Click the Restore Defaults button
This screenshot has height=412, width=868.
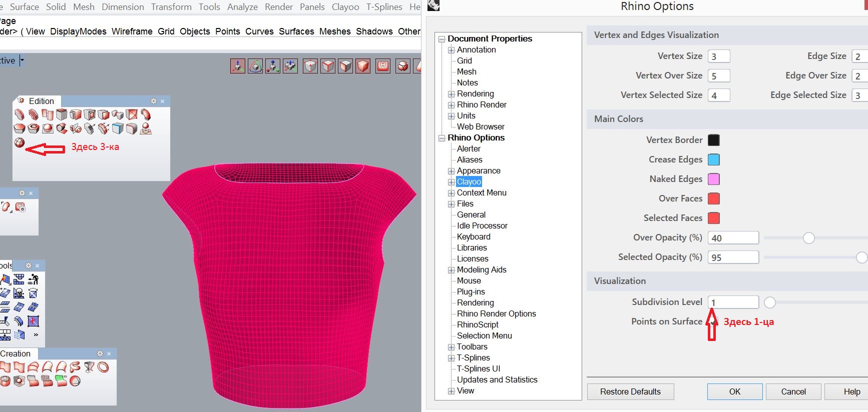pos(630,391)
